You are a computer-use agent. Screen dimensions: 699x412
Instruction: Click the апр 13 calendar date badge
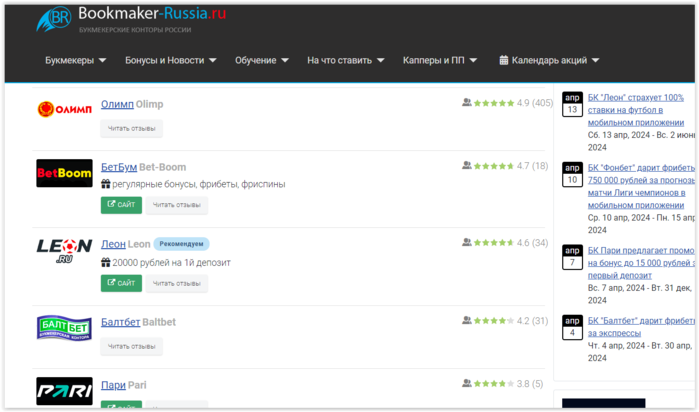[572, 104]
